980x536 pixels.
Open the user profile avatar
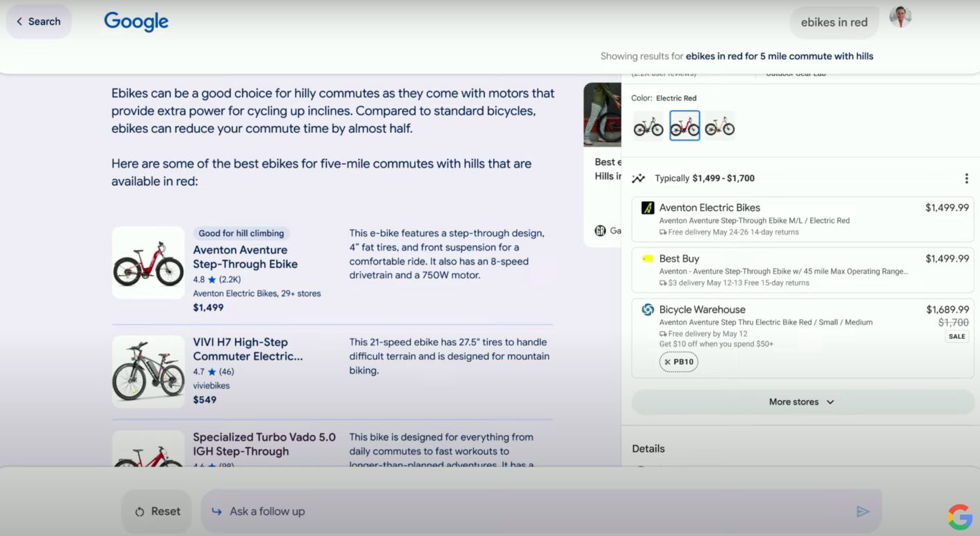pyautogui.click(x=900, y=17)
